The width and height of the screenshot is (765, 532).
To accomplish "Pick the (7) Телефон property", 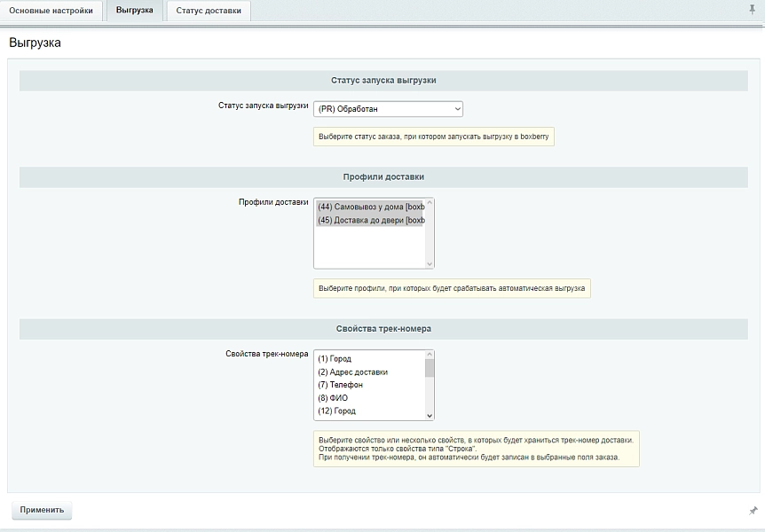I will 370,385.
